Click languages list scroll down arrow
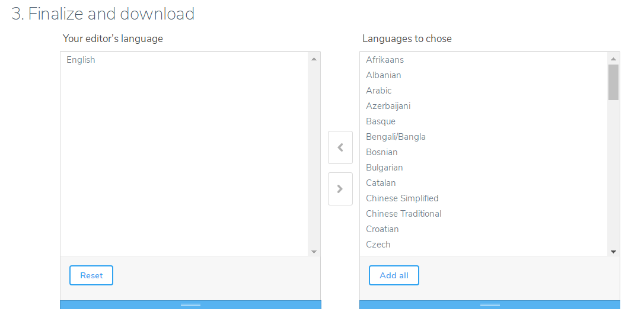The height and width of the screenshot is (315, 644). coord(613,252)
